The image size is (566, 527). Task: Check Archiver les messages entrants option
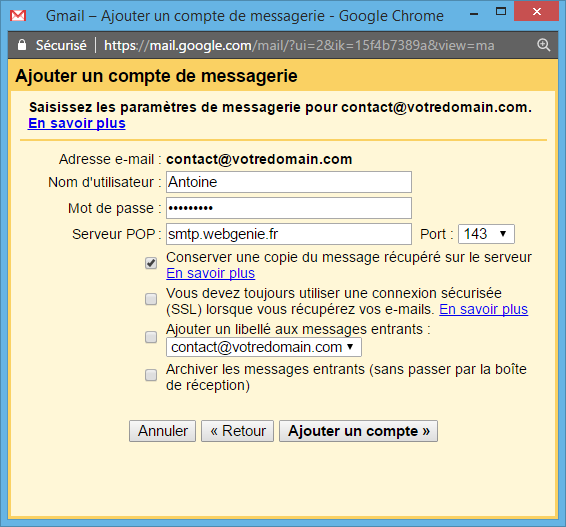click(x=151, y=375)
